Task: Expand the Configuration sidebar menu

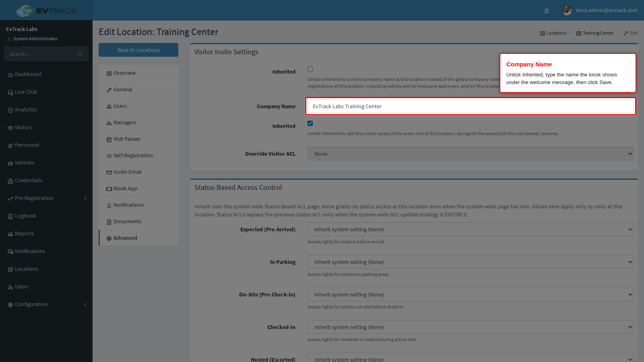Action: (46, 304)
